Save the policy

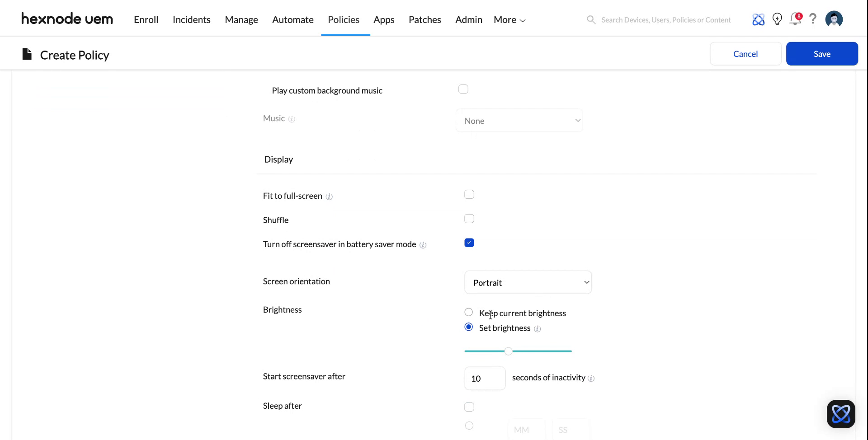point(822,53)
